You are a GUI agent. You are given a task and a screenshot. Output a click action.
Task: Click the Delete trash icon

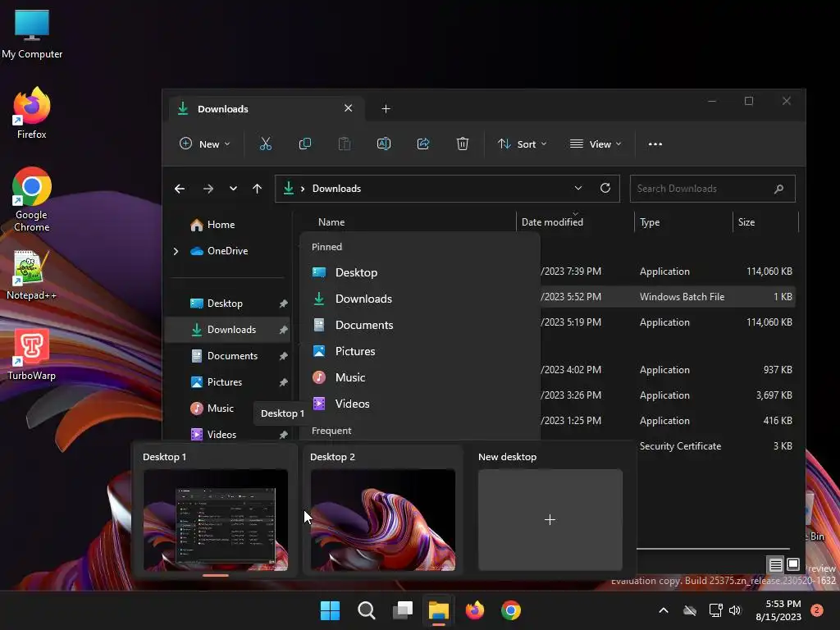463,144
